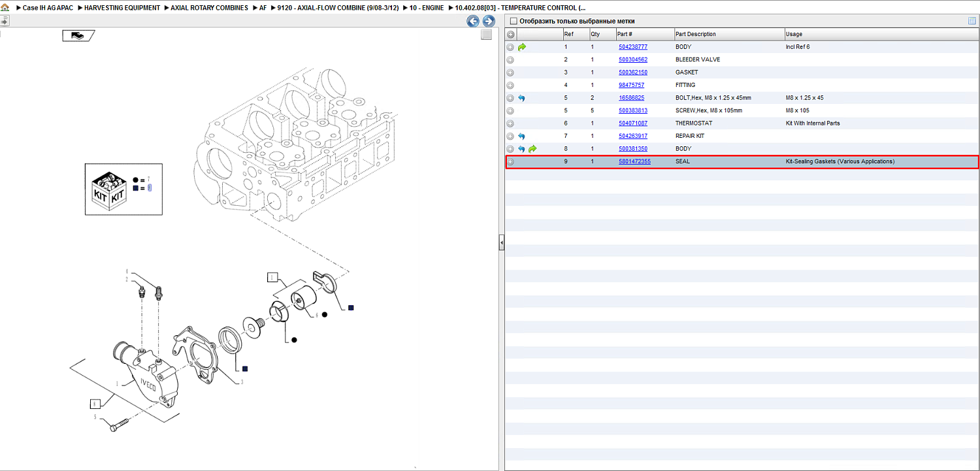Click blue return arrow on BOLT,Hex row

click(521, 98)
